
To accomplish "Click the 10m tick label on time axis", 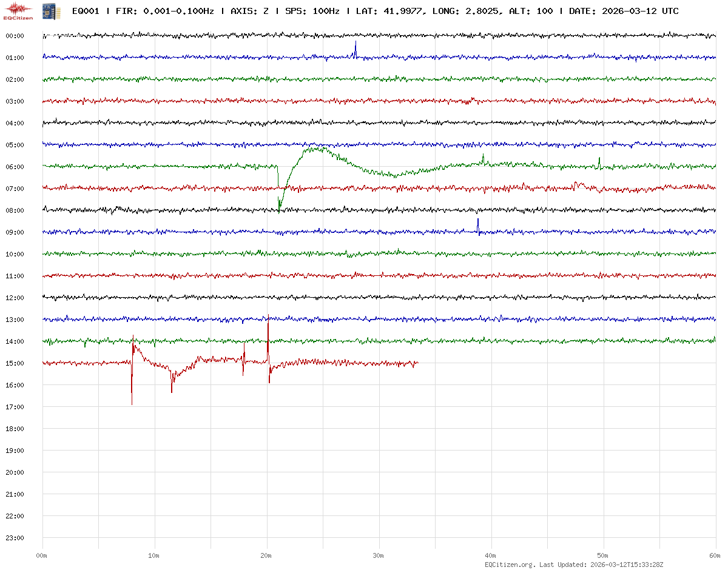I will pos(154,555).
